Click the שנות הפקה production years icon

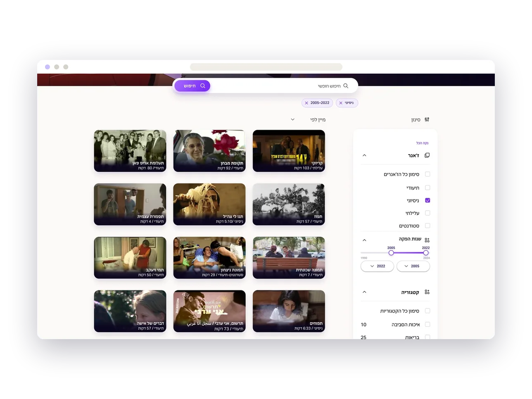[427, 240]
